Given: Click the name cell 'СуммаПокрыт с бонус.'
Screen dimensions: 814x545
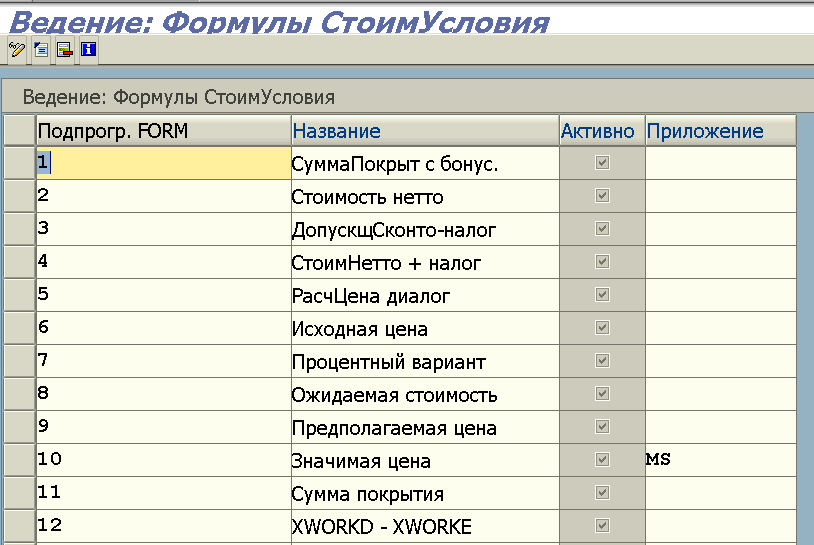Looking at the screenshot, I should coord(425,163).
